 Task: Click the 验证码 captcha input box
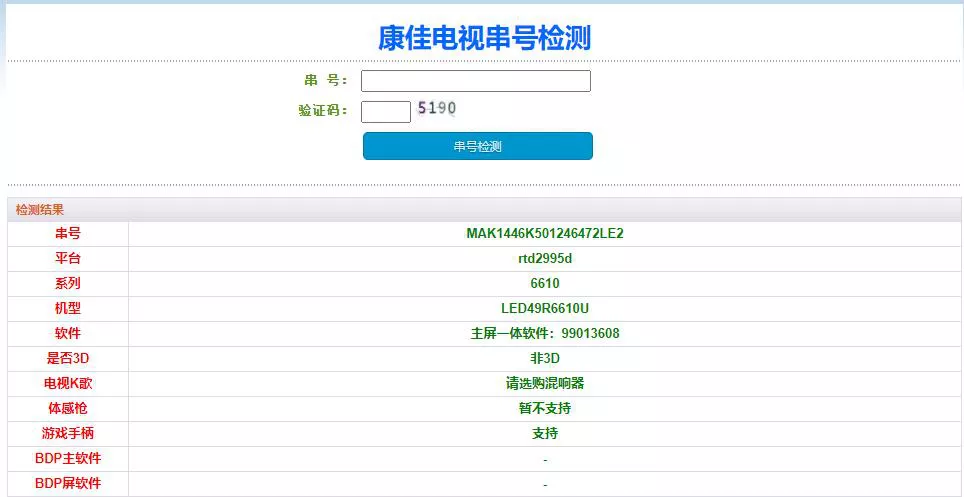385,111
